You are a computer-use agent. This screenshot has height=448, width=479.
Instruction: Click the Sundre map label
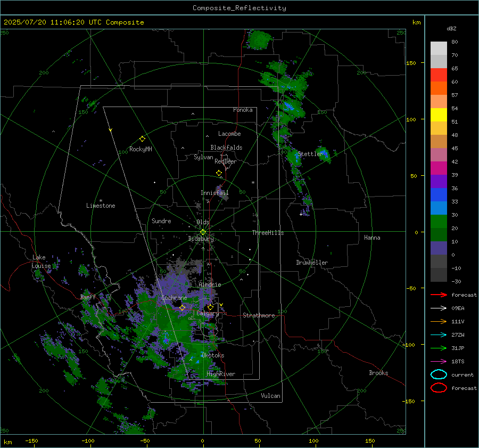(161, 221)
